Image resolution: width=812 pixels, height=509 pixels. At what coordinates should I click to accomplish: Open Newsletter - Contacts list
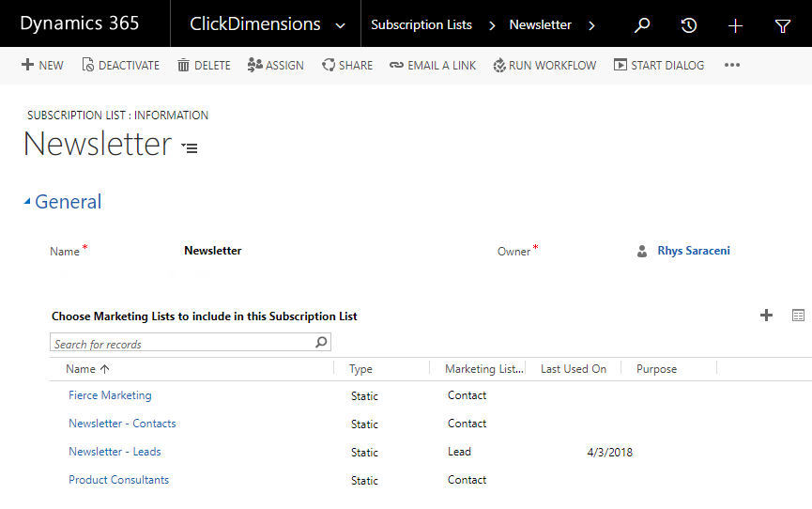(122, 424)
